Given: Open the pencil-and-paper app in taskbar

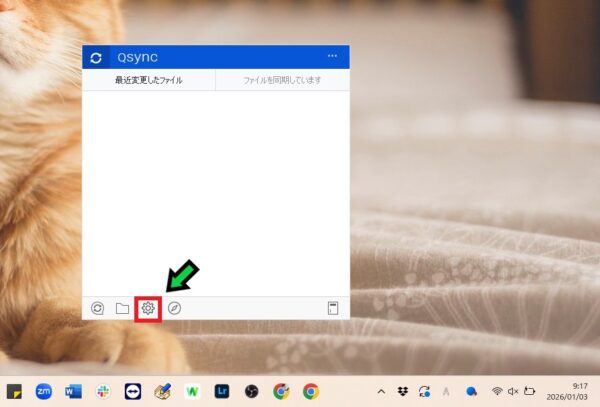Looking at the screenshot, I should click(x=163, y=391).
